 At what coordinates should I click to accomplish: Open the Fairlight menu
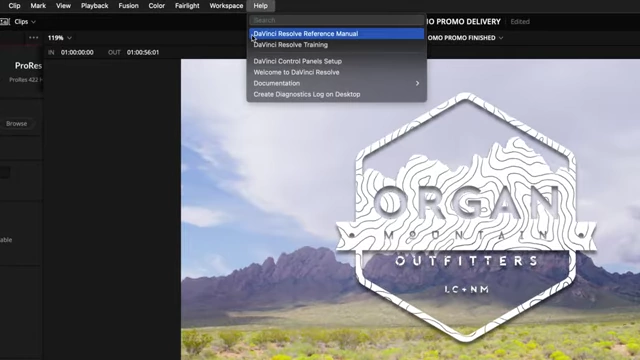[x=187, y=6]
